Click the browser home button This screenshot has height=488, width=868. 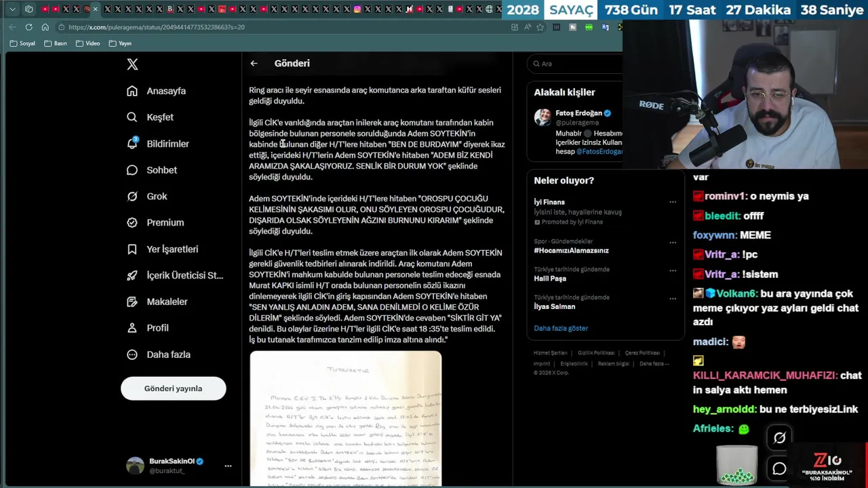(x=45, y=27)
